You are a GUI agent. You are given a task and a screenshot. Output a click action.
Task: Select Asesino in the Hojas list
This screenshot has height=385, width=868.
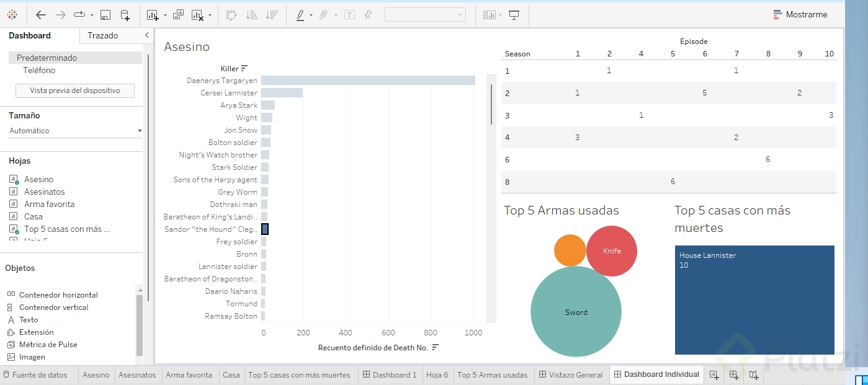pos(38,179)
